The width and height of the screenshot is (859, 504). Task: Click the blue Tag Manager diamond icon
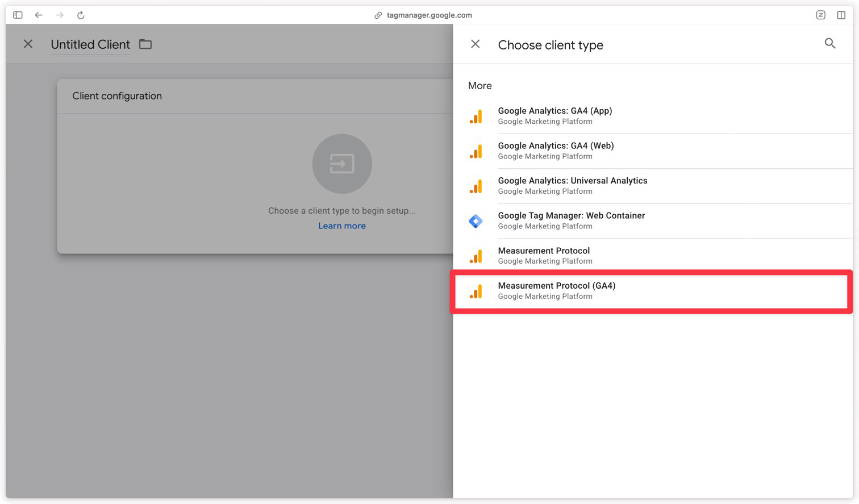click(x=476, y=221)
